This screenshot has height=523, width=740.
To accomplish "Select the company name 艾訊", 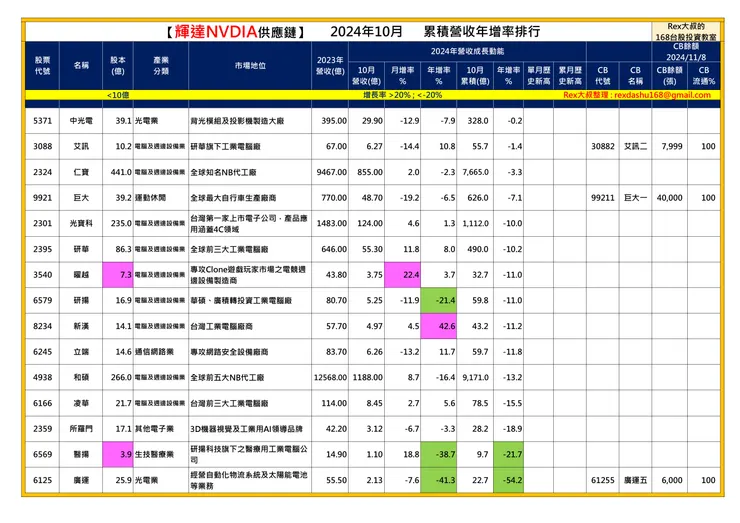I will 81,146.
